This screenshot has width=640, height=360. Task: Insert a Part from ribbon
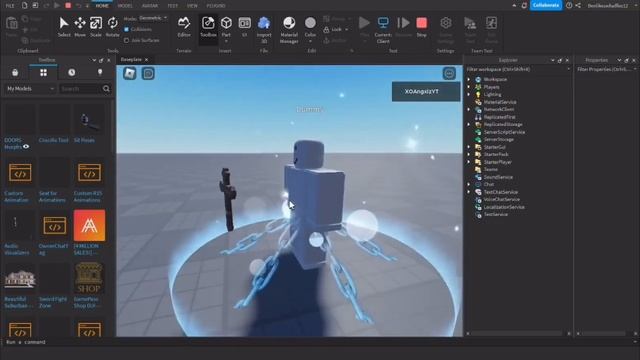(x=226, y=29)
